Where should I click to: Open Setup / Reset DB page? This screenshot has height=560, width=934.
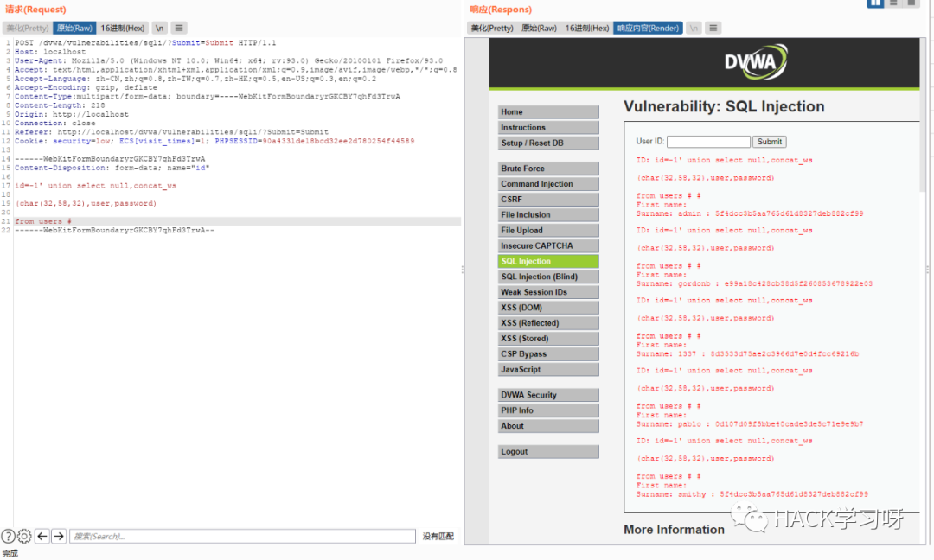tap(548, 143)
